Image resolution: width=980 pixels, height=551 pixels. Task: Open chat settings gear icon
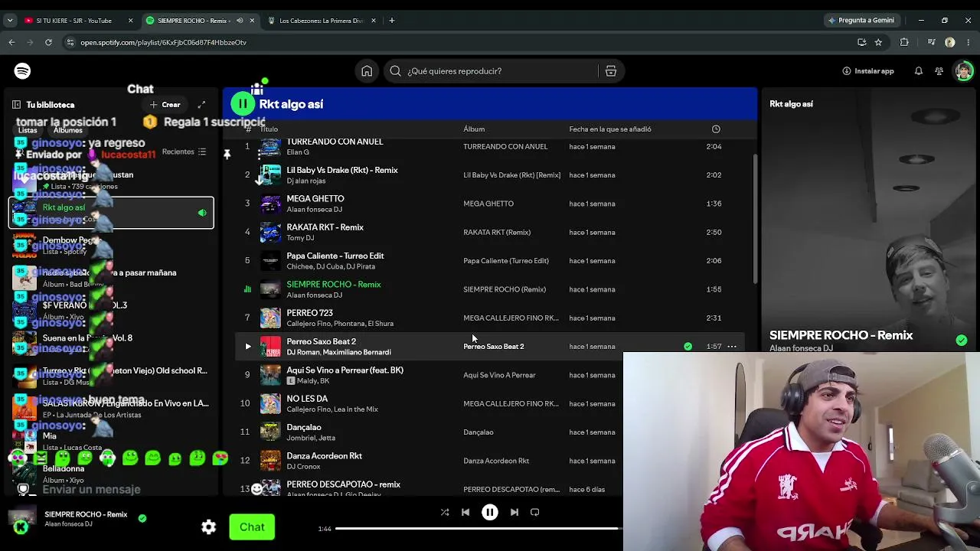[x=208, y=527]
